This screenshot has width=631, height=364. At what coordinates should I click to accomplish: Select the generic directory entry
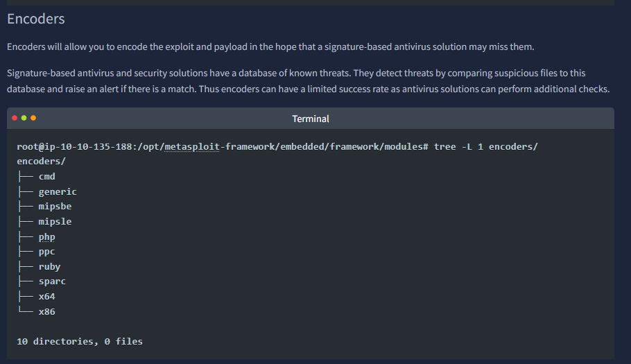click(58, 191)
